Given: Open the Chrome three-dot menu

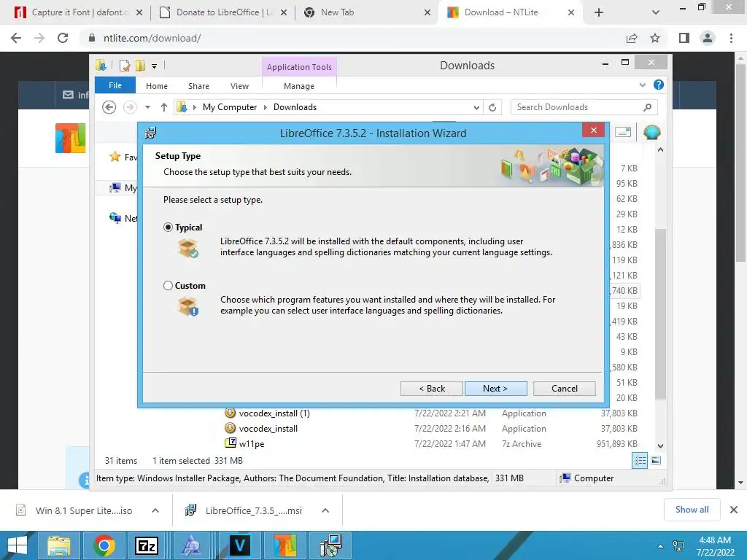Looking at the screenshot, I should point(731,38).
